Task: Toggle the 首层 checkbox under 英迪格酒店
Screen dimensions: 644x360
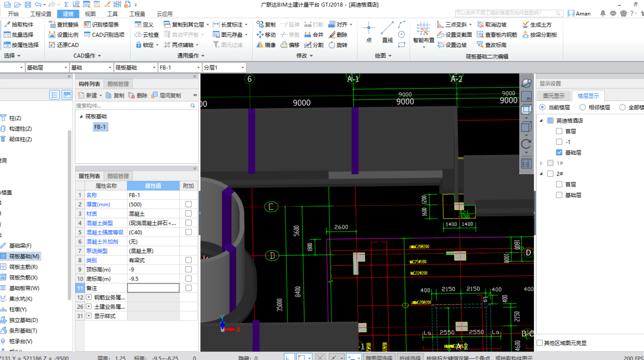Action: pyautogui.click(x=559, y=131)
